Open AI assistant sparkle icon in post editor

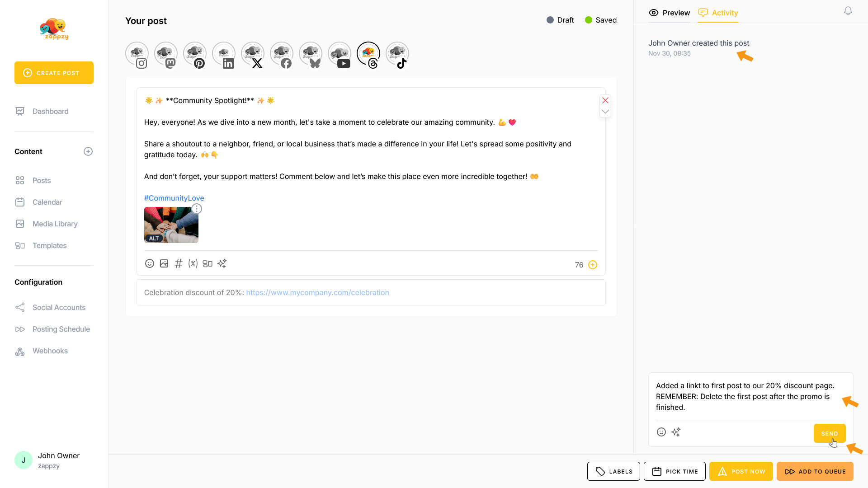(x=222, y=263)
